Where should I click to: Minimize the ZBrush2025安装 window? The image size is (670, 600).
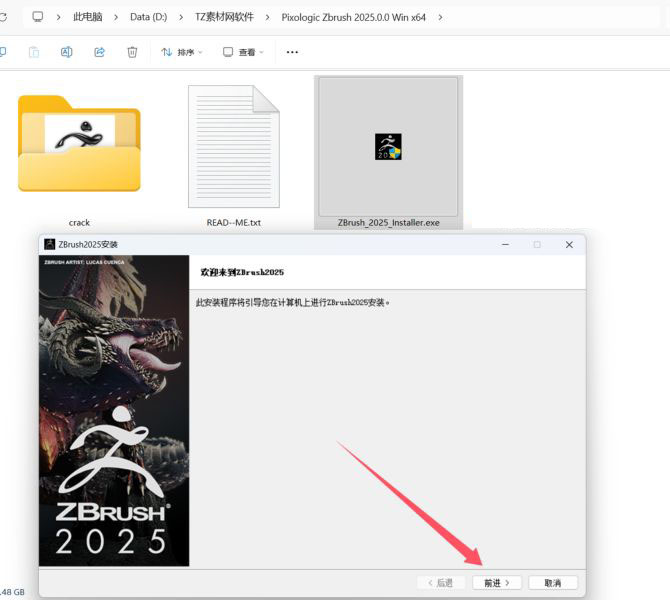coord(505,244)
